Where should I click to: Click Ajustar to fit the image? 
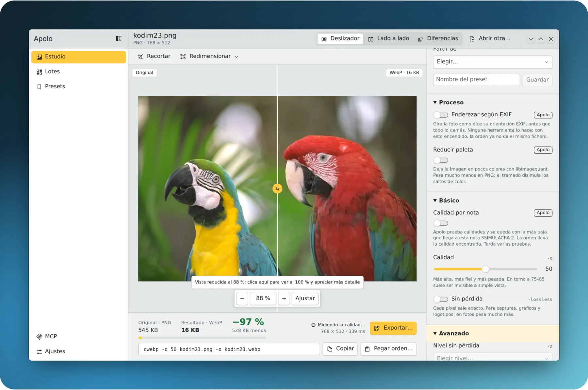(305, 299)
